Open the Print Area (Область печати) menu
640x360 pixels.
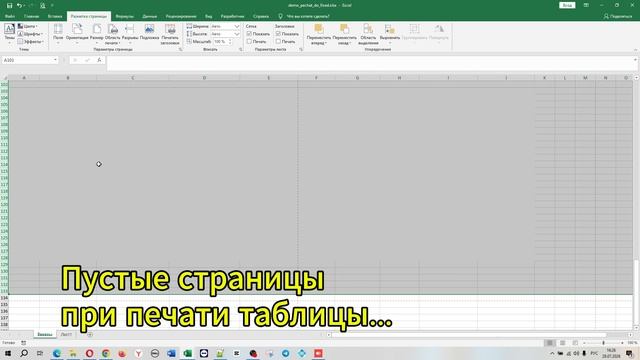click(x=113, y=34)
